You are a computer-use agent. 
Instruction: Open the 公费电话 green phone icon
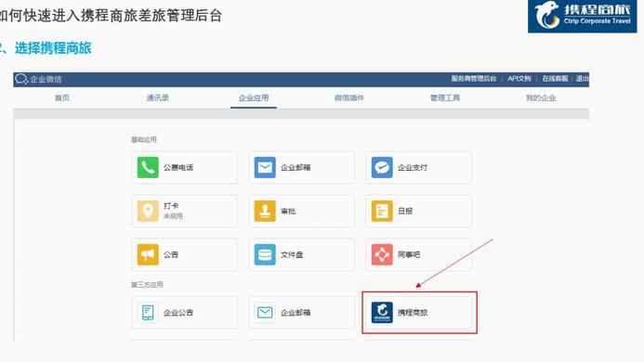(x=148, y=167)
